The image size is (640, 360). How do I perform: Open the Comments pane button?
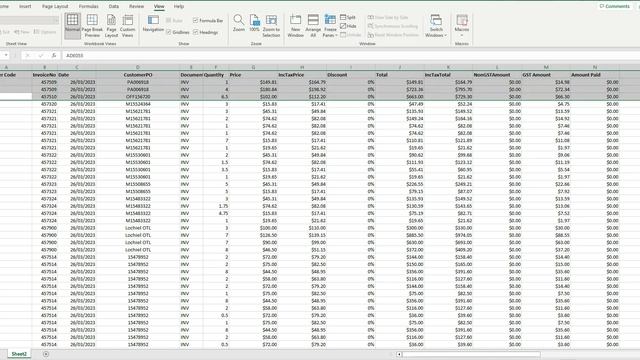[x=614, y=6]
